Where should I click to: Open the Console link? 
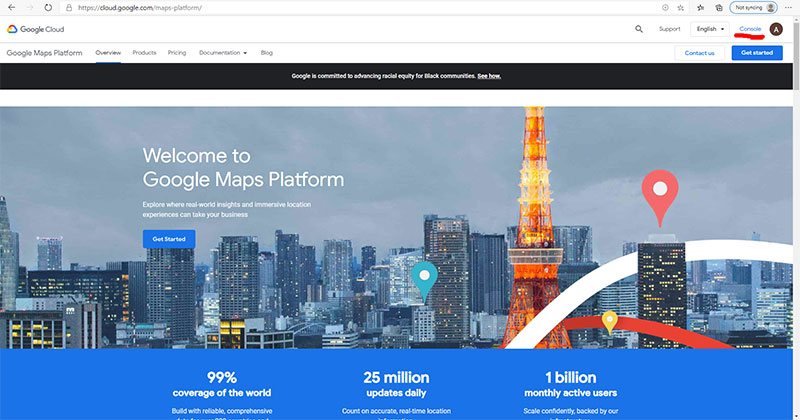pyautogui.click(x=750, y=29)
